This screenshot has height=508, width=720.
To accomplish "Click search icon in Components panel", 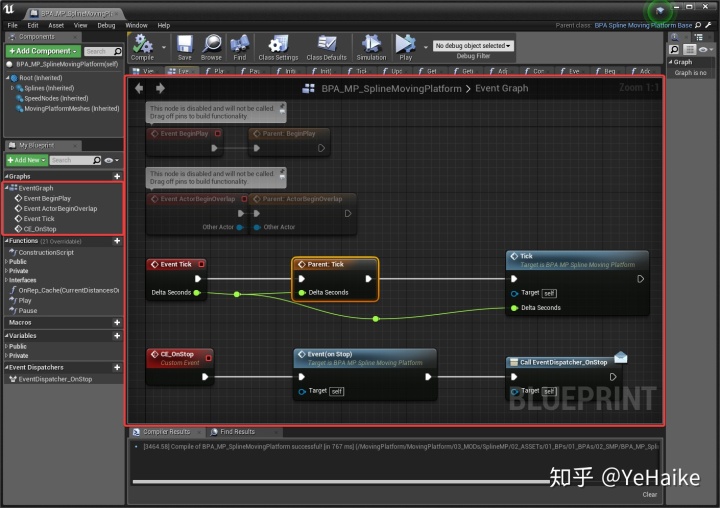I will click(118, 51).
